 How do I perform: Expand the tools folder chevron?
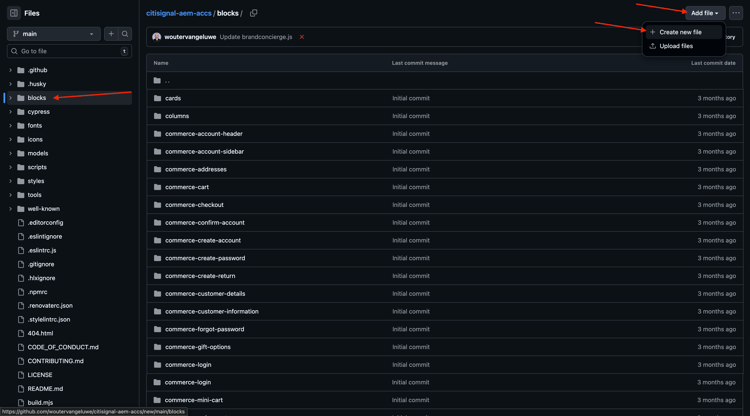coord(11,195)
